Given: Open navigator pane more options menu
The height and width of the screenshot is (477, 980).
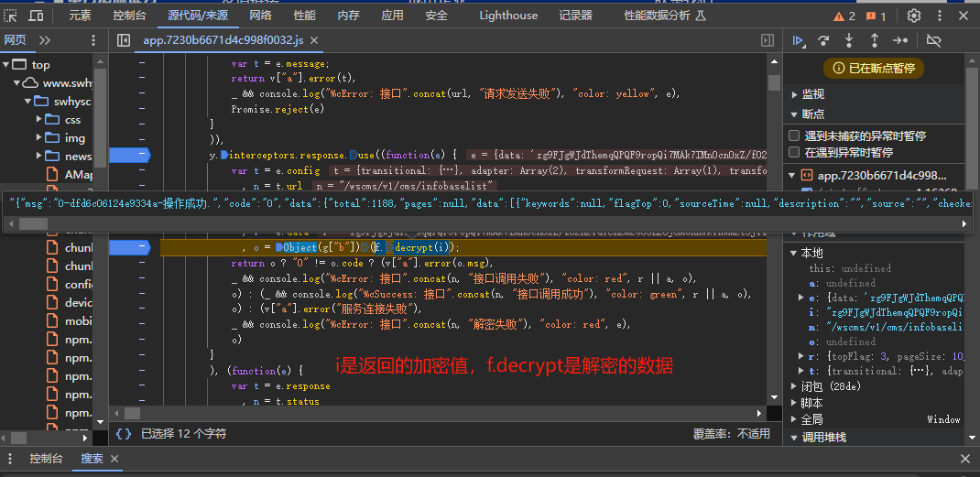Looking at the screenshot, I should [x=93, y=40].
